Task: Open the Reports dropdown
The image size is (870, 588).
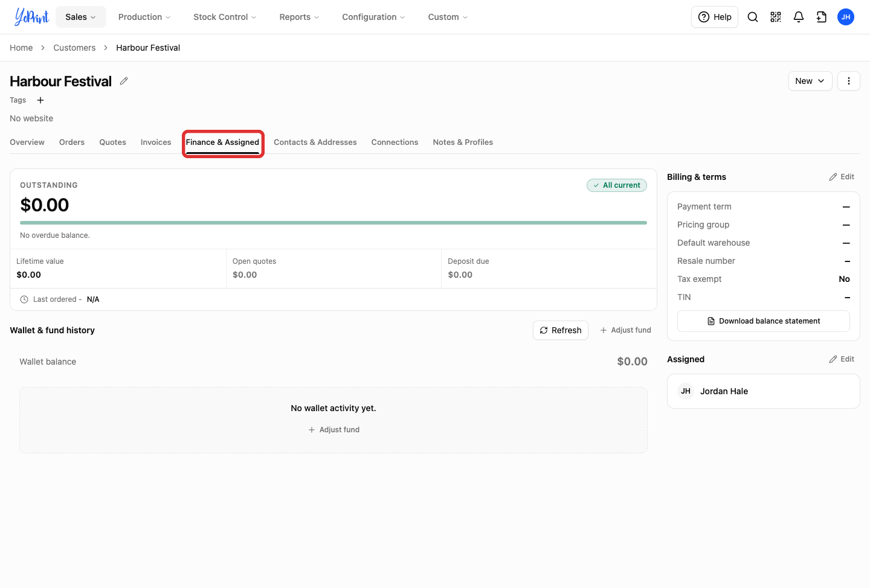Action: click(299, 17)
